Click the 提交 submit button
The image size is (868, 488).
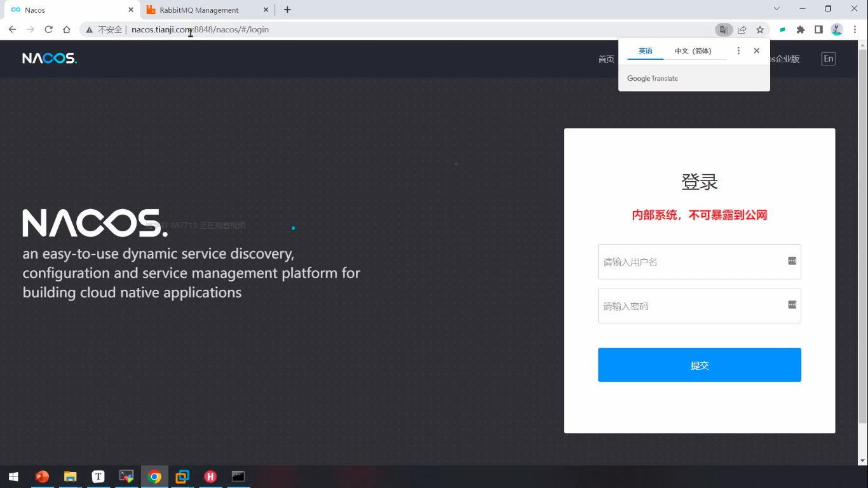click(x=699, y=365)
